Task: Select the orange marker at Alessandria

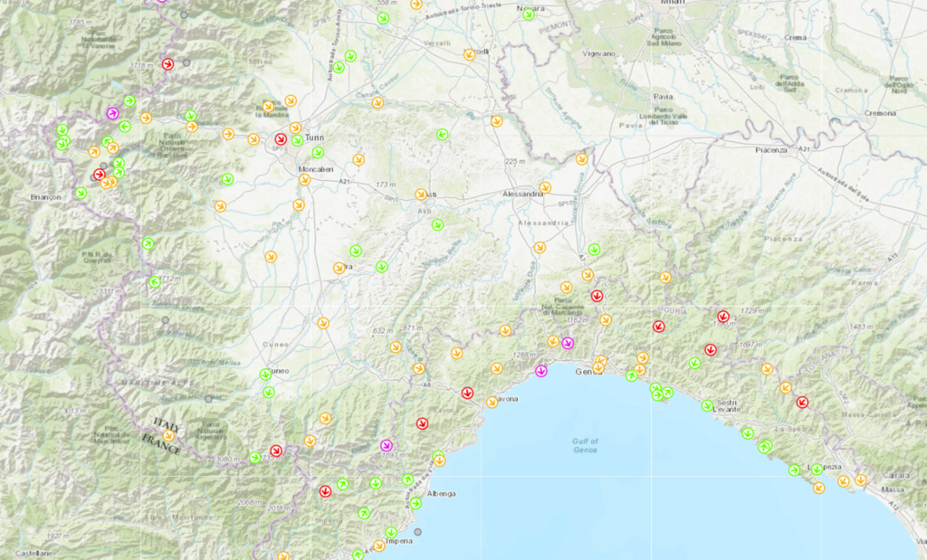Action: 545,188
